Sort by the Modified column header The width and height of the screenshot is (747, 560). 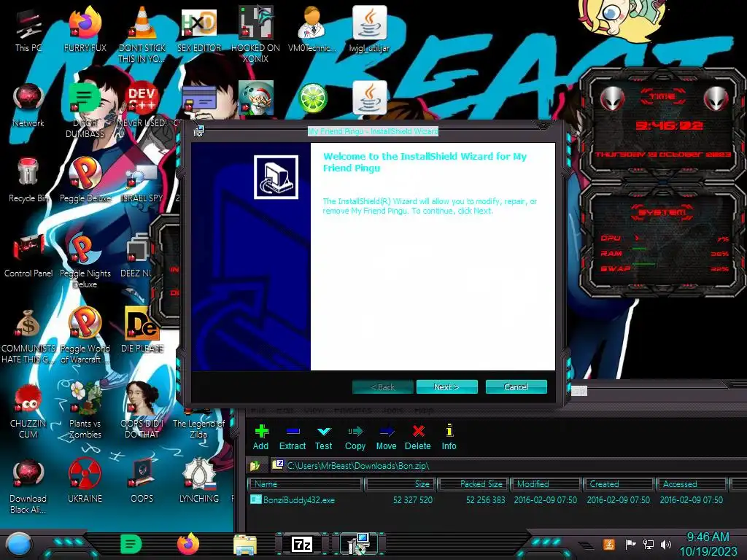pos(546,484)
